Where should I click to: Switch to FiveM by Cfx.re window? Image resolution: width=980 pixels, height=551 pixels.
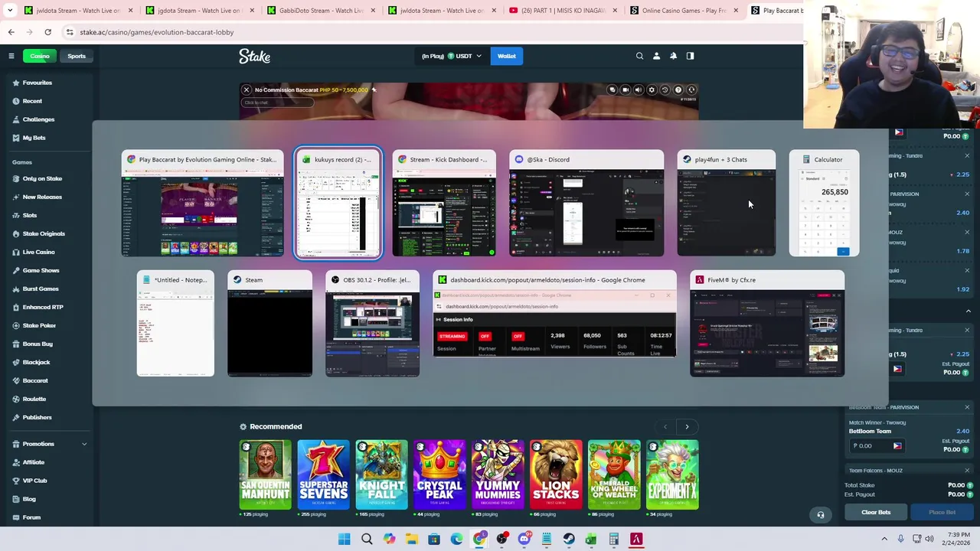coord(767,324)
